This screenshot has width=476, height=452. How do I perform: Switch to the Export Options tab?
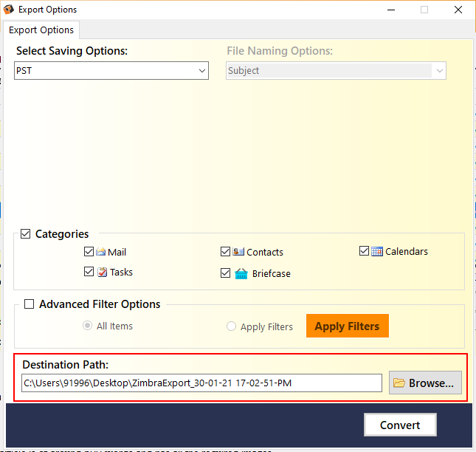click(x=41, y=30)
